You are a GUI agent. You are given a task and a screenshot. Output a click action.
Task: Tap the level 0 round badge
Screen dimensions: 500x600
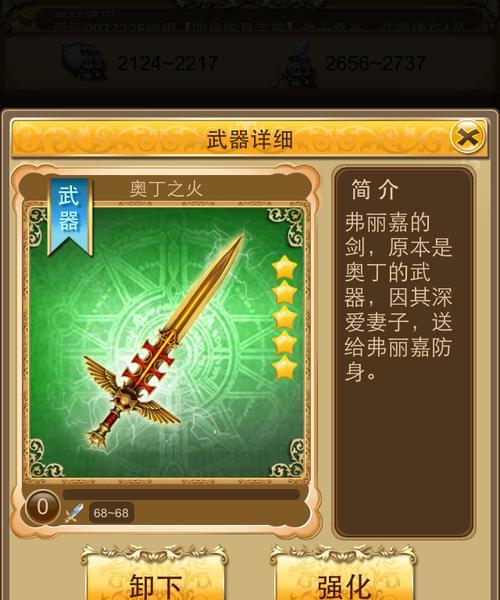pos(42,507)
